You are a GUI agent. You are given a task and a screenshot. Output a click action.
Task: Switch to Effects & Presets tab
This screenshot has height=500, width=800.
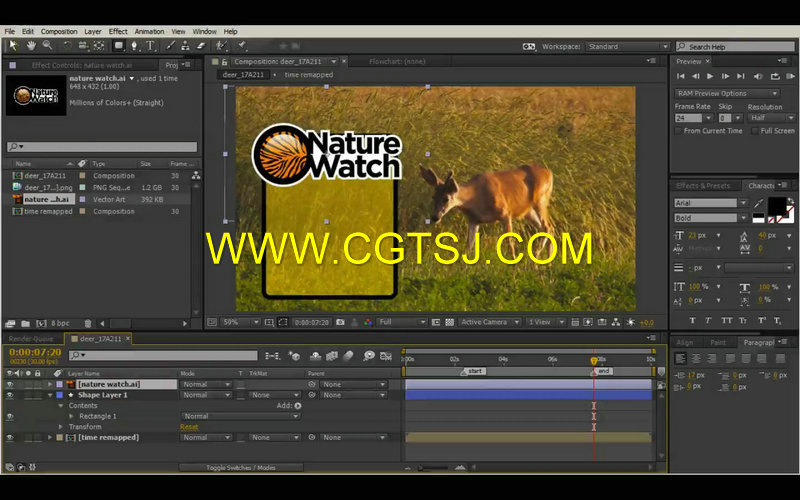[703, 186]
